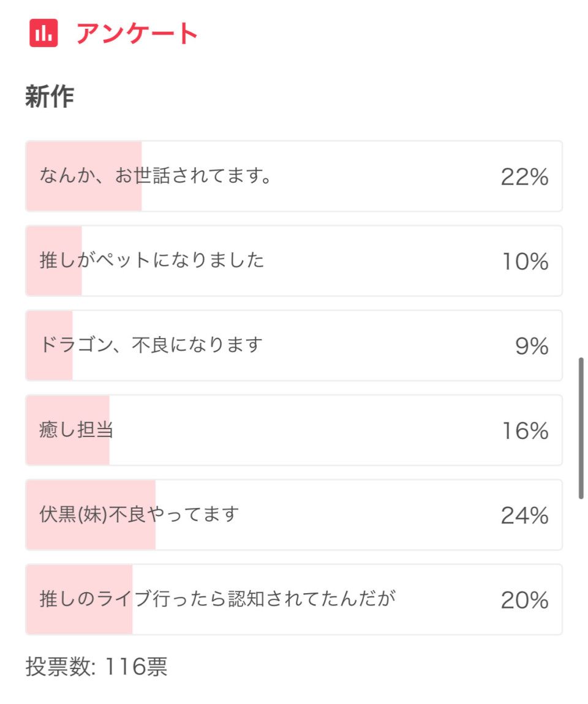Click the pink bar of 癒し担当 option

coord(68,430)
